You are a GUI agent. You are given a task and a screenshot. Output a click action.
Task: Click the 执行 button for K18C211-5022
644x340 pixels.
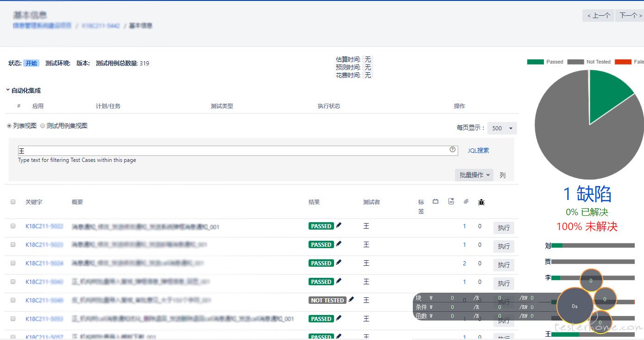coord(504,228)
